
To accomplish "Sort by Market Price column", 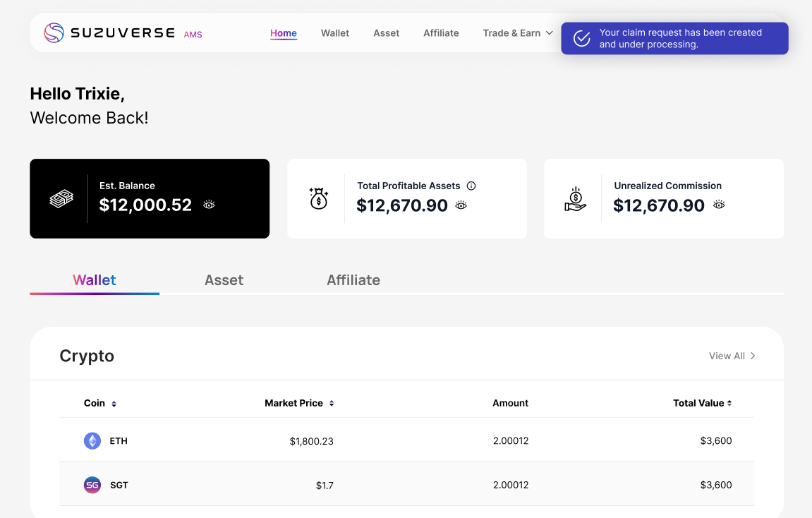I will coord(332,404).
